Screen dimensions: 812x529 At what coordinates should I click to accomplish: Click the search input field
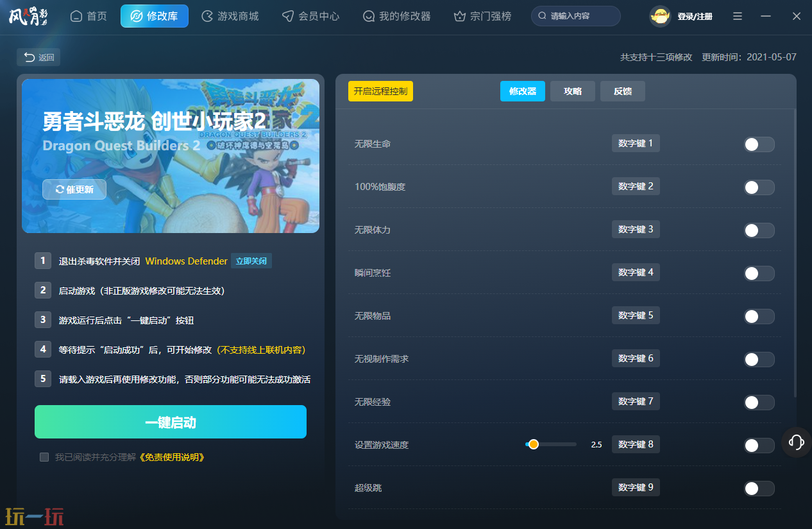(x=576, y=16)
